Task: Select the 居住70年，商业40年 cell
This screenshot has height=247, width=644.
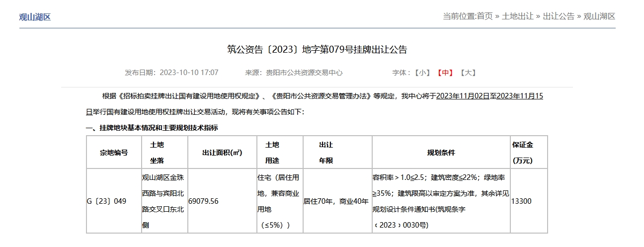Action: 336,201
